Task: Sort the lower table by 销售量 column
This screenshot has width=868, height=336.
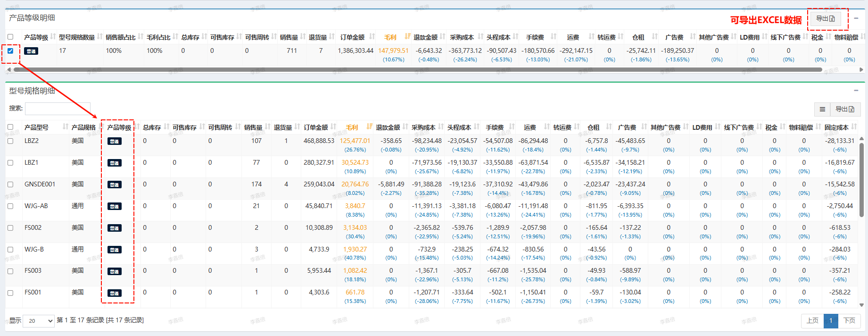Action: [x=253, y=127]
